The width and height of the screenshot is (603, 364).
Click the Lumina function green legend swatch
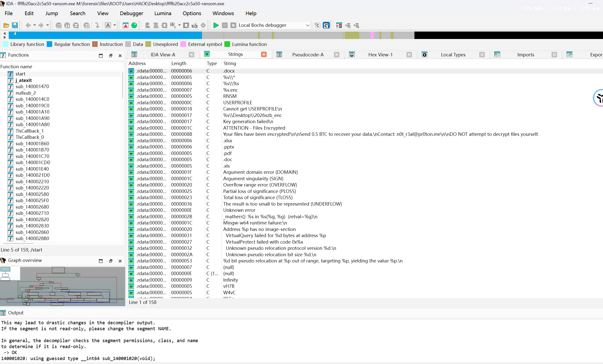pos(227,44)
